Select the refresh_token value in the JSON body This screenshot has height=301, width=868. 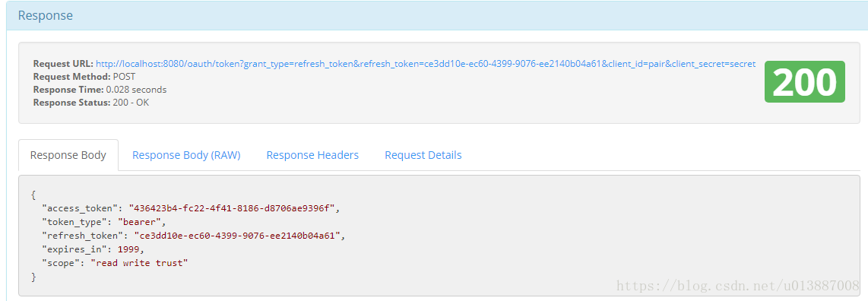237,236
